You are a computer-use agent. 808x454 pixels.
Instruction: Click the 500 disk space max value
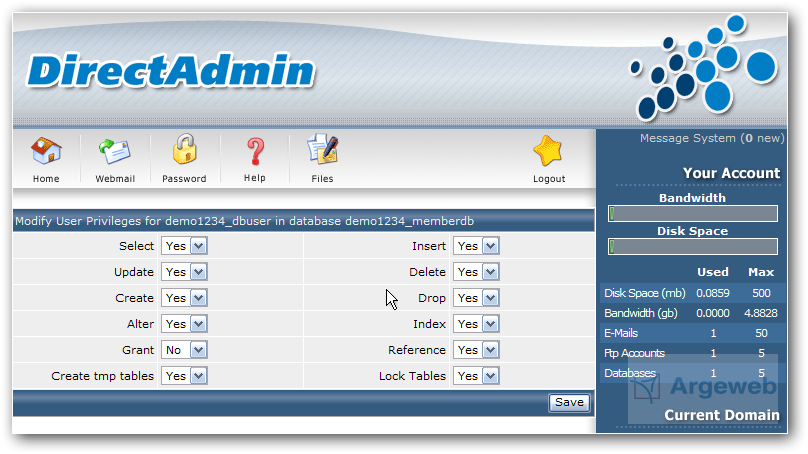(761, 293)
